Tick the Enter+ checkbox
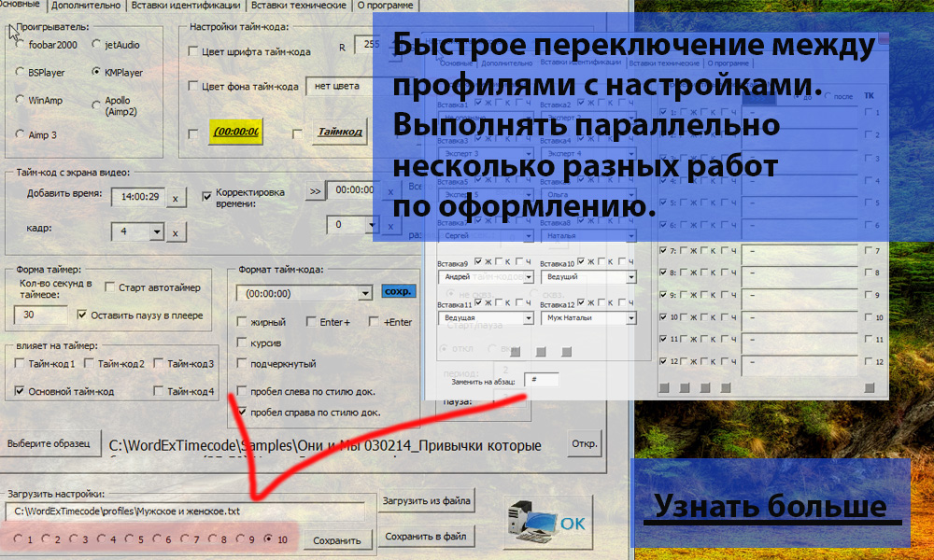934x560 pixels. click(311, 322)
